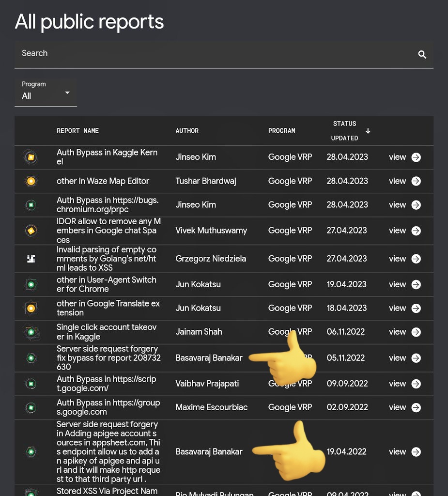This screenshot has height=496, width=448.
Task: Click Google VRP in Maxime Escourbiac row
Action: point(290,407)
